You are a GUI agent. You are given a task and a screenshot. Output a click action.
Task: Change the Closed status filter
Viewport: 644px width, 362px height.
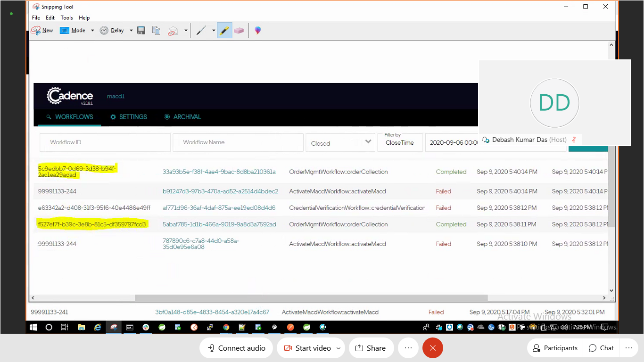click(x=340, y=142)
